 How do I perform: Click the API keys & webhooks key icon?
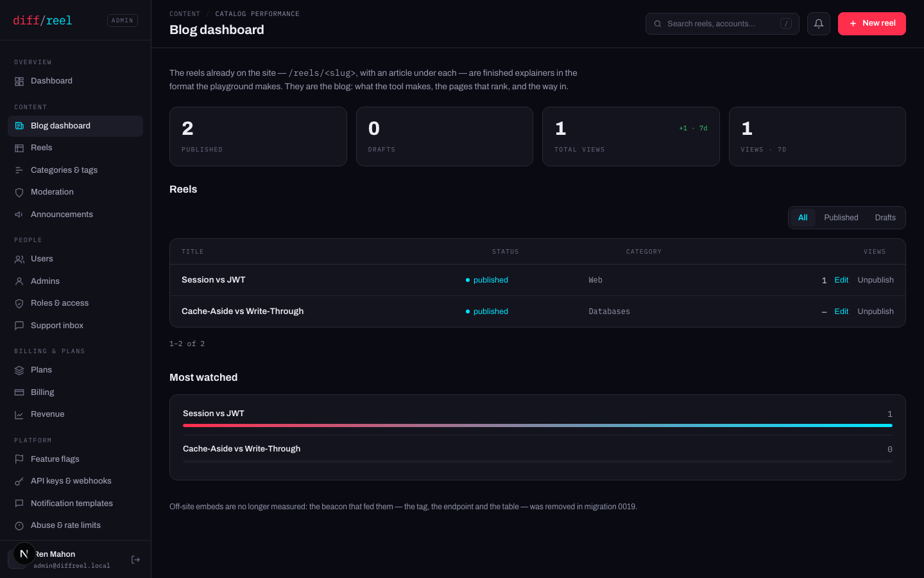[19, 481]
